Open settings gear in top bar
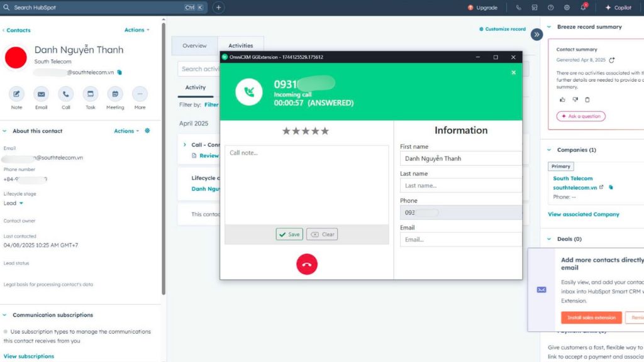644x362 pixels. [x=567, y=8]
